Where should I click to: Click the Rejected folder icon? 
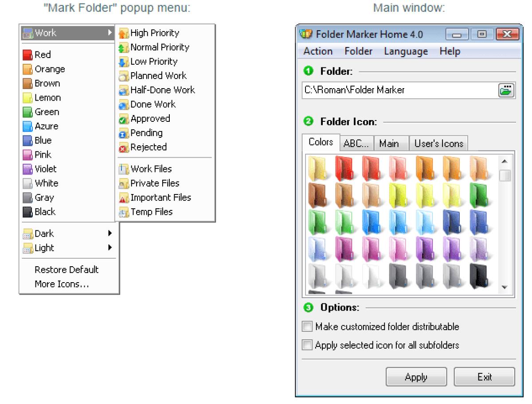[124, 148]
